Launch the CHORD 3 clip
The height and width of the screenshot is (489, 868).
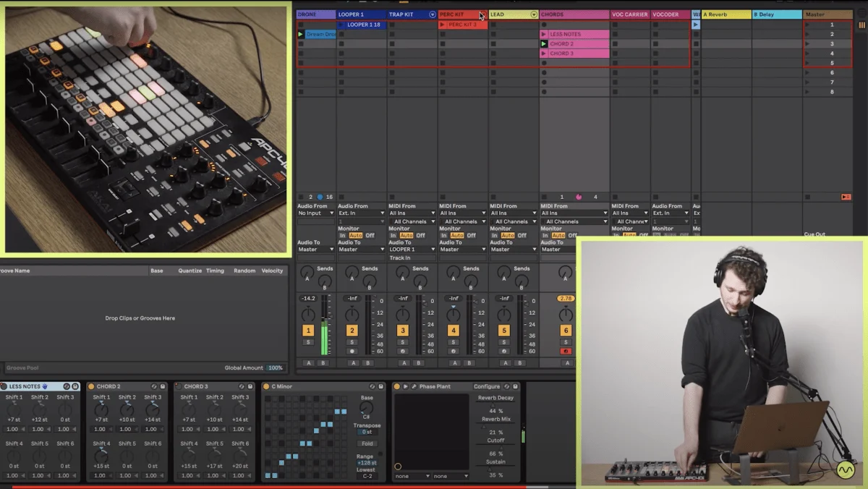544,54
